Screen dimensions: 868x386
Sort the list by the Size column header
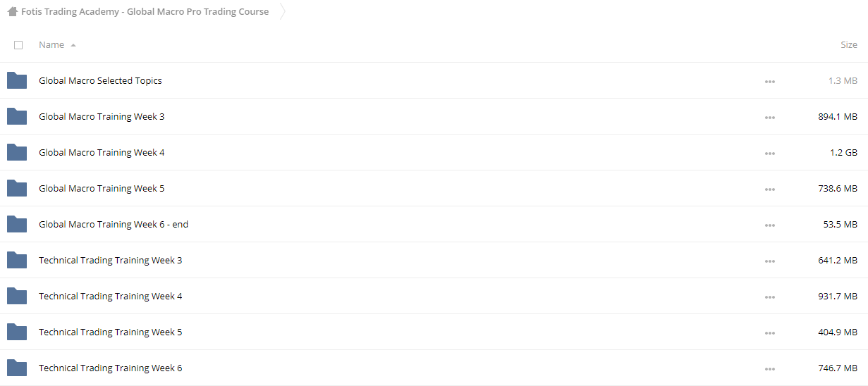pyautogui.click(x=849, y=44)
